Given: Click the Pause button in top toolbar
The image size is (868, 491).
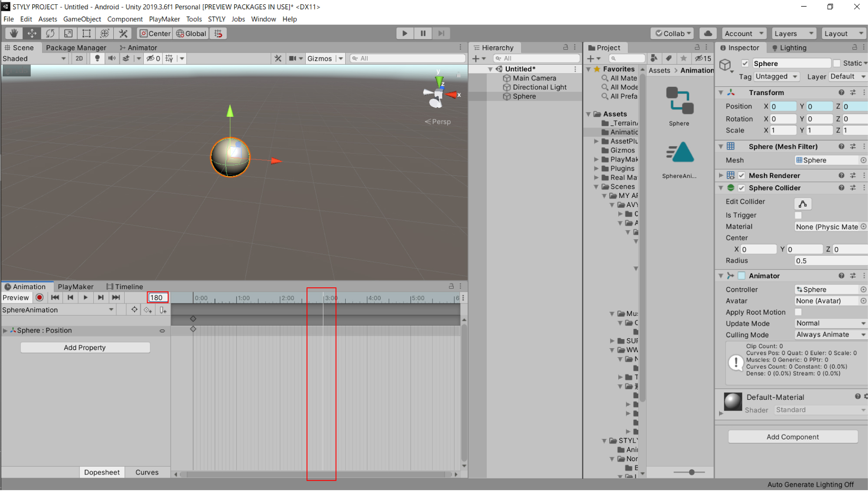Looking at the screenshot, I should (423, 33).
